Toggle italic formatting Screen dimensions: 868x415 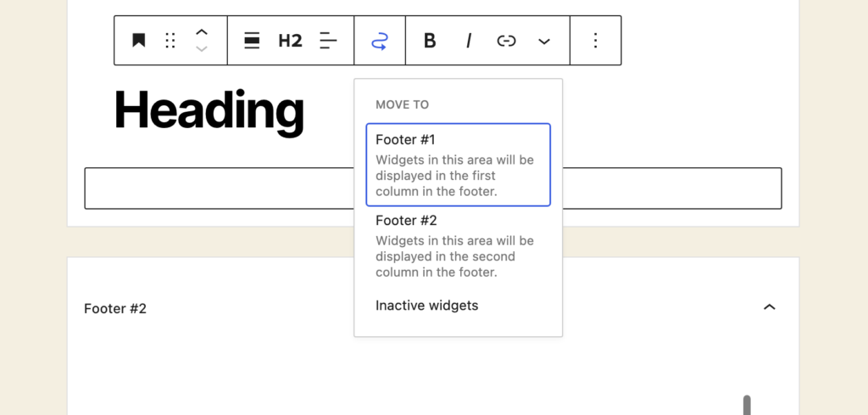point(468,41)
